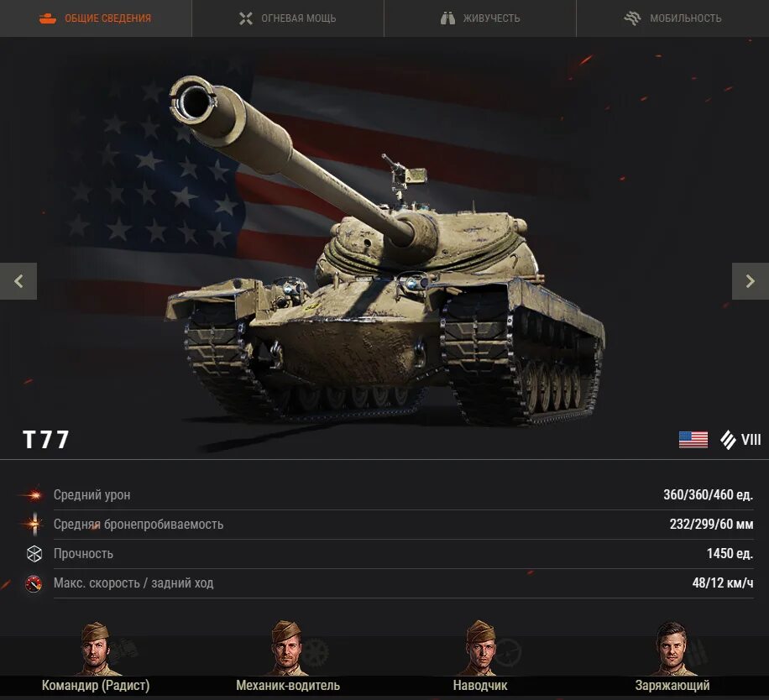The height and width of the screenshot is (700, 769).
Task: Select the Наводчик crew portrait
Action: click(480, 648)
